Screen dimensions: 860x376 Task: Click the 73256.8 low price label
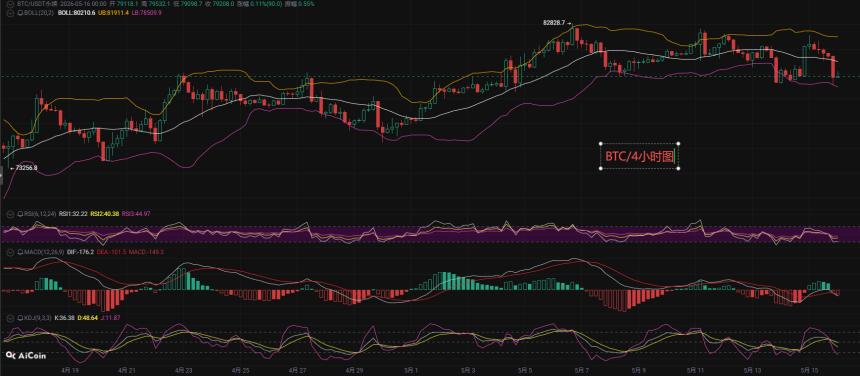pyautogui.click(x=26, y=168)
